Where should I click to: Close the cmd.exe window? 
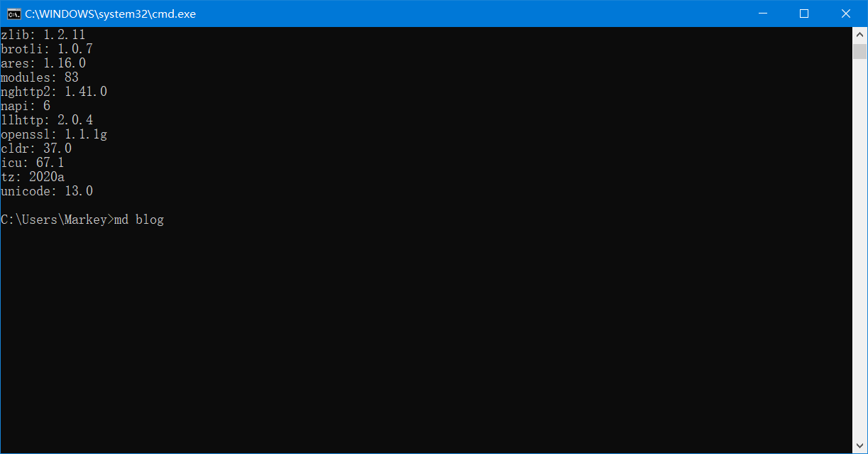coord(846,13)
